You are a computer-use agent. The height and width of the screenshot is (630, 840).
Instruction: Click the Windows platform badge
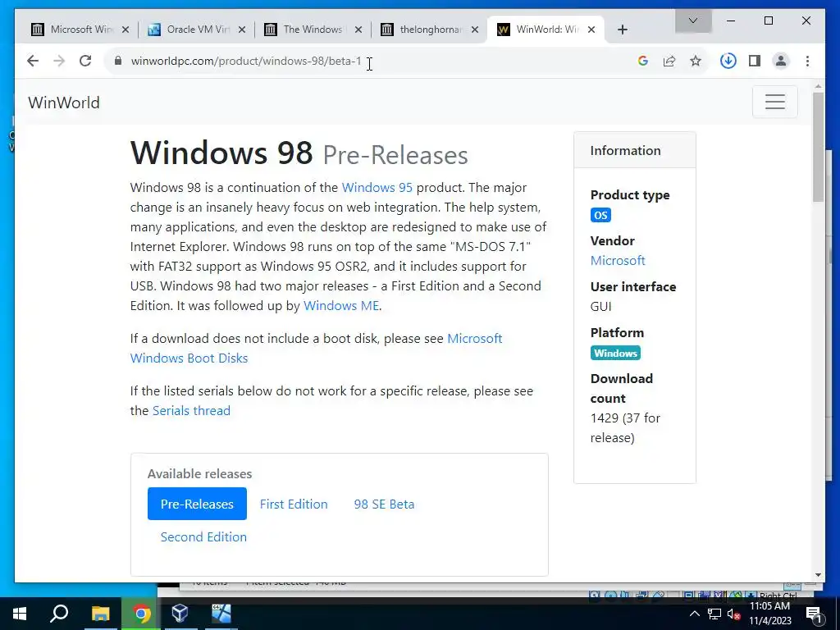click(615, 353)
